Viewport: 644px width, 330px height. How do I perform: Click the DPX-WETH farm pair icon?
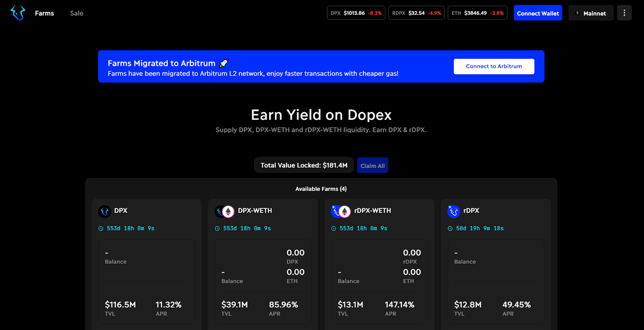pyautogui.click(x=225, y=211)
